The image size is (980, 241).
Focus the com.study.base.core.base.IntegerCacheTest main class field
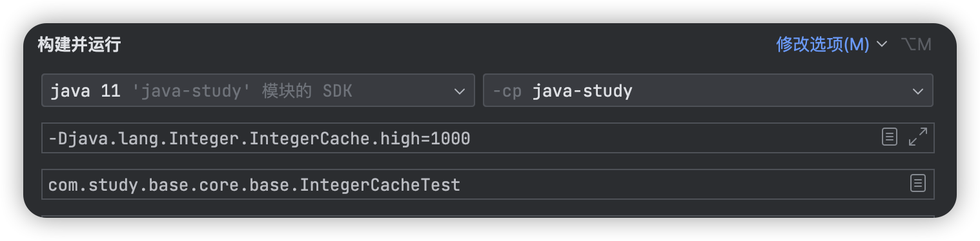point(487,184)
